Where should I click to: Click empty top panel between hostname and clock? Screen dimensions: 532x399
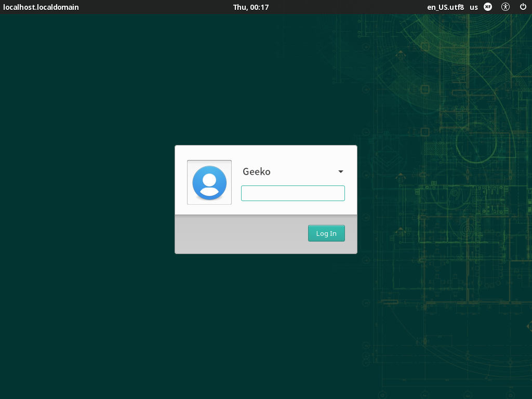(156, 7)
